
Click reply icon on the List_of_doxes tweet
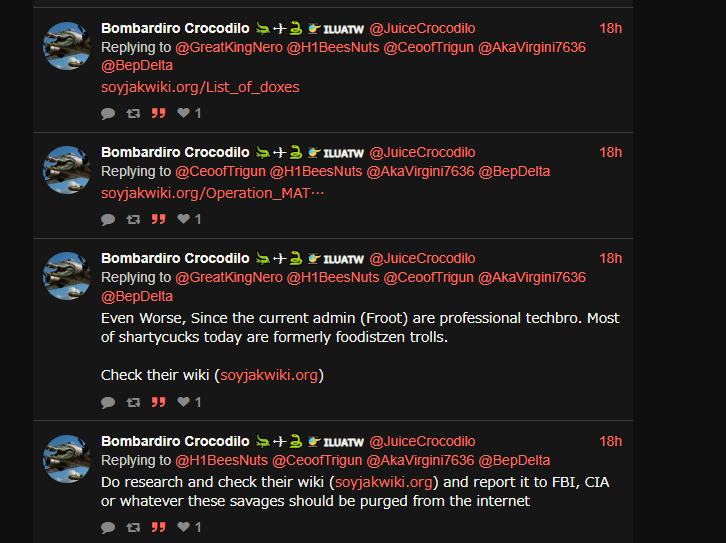pyautogui.click(x=108, y=114)
